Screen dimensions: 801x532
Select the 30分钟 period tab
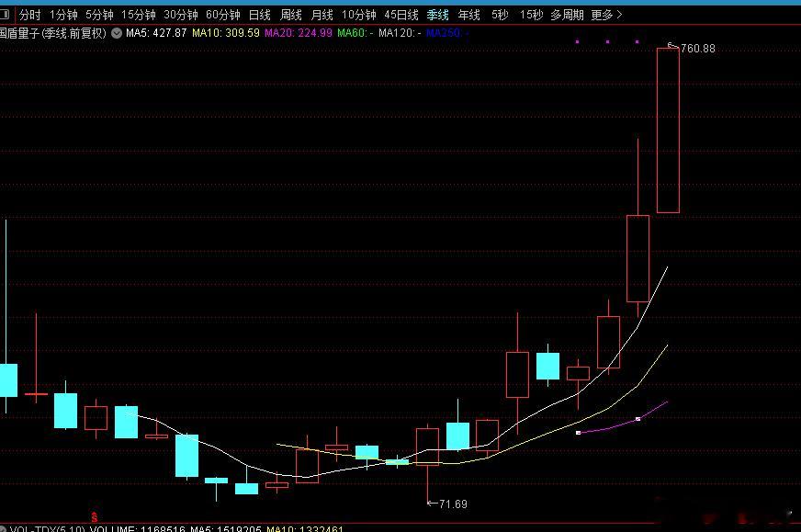click(181, 15)
